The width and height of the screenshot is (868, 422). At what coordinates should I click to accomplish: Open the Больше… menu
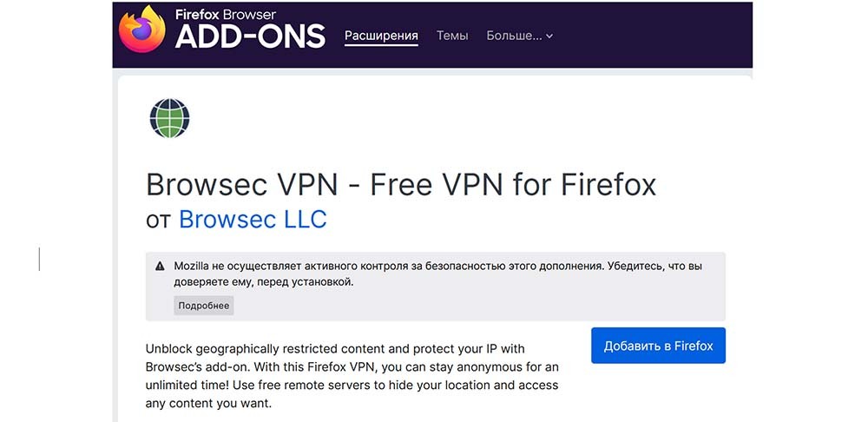coord(519,36)
